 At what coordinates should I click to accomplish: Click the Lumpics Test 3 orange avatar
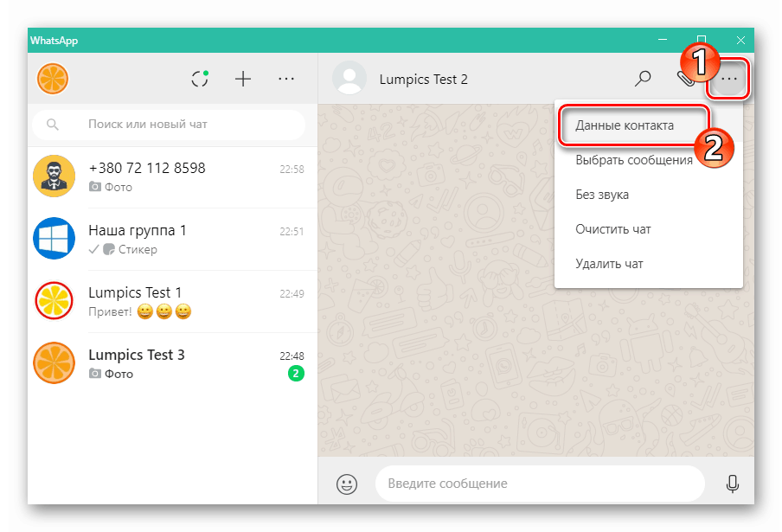pos(54,363)
